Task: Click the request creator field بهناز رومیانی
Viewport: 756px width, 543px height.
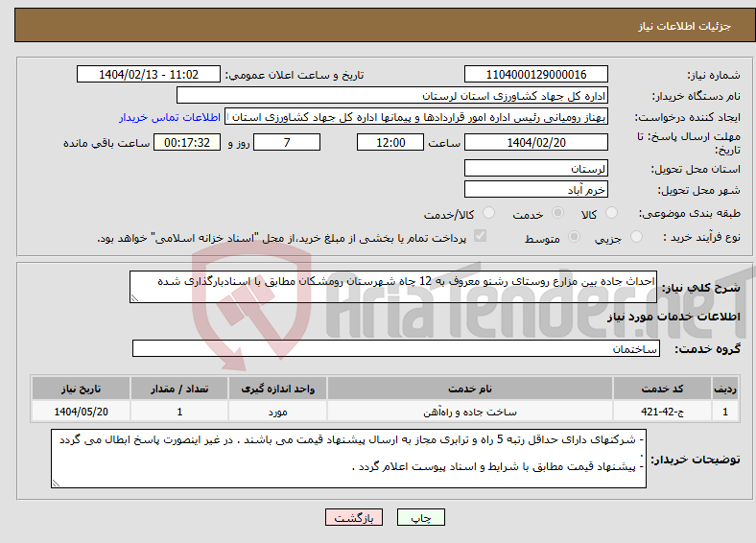Action: (x=416, y=117)
